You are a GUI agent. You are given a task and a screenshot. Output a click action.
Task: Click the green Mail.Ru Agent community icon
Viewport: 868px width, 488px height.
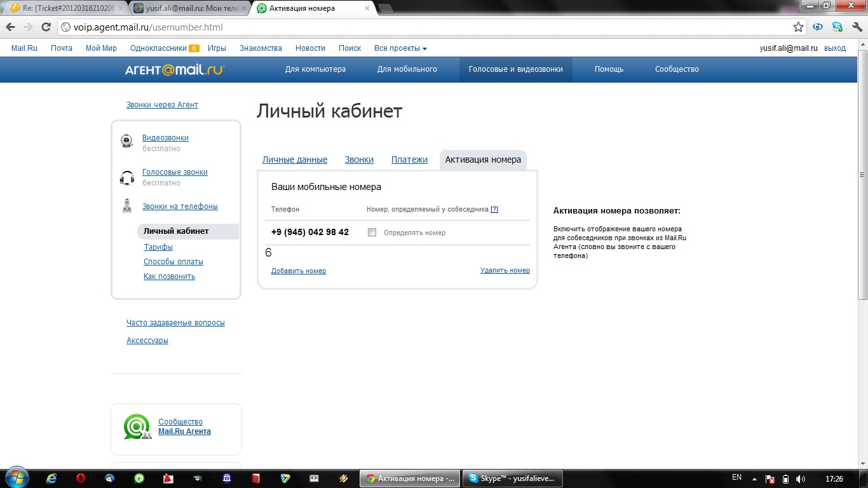137,426
